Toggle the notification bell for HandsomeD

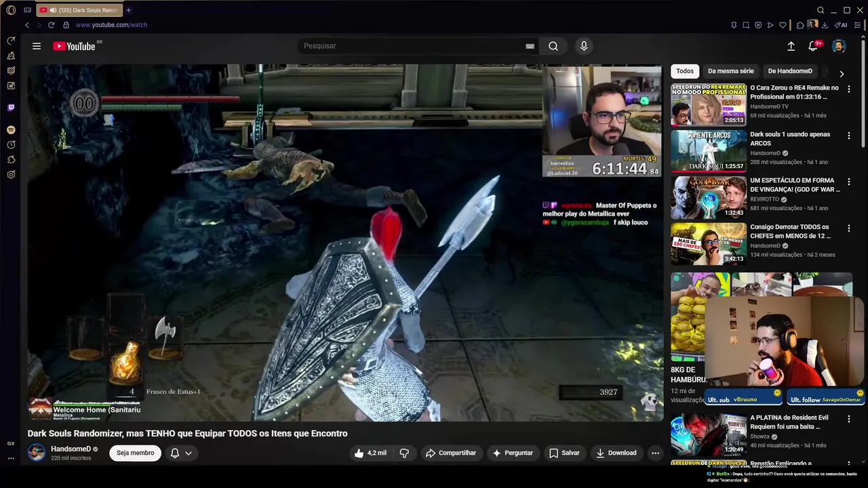coord(175,453)
